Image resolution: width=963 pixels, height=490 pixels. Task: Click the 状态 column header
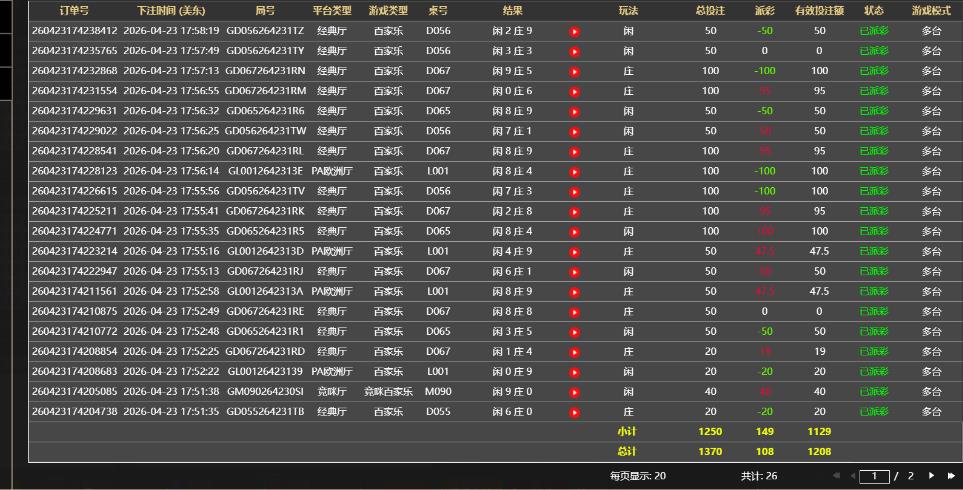click(873, 10)
